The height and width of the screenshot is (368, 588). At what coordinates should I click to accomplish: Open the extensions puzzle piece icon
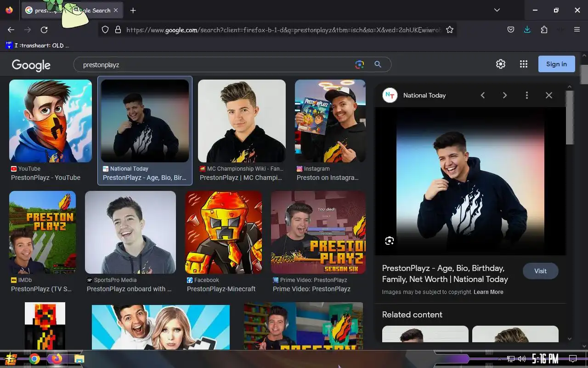544,29
